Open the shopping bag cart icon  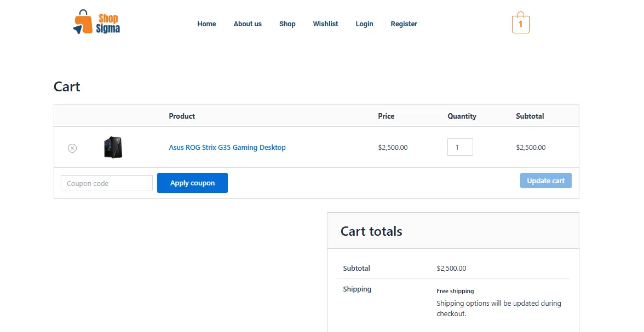[x=520, y=22]
